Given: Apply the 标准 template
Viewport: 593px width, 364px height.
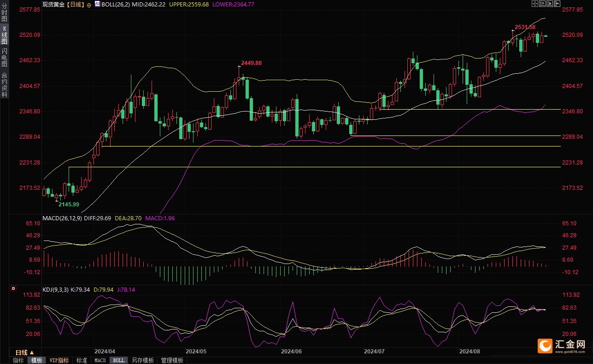Looking at the screenshot, I should coord(82,360).
